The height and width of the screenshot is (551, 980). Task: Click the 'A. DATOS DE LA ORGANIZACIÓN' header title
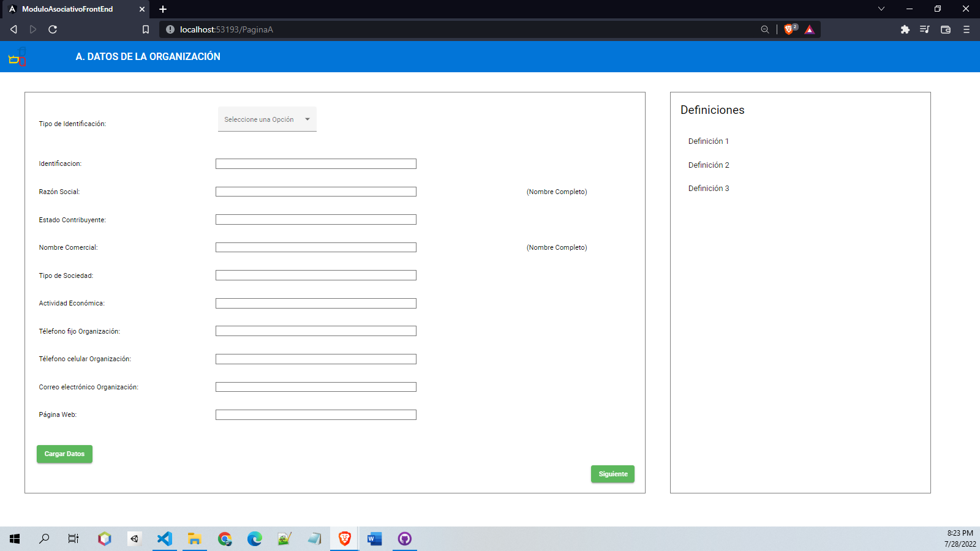click(148, 56)
